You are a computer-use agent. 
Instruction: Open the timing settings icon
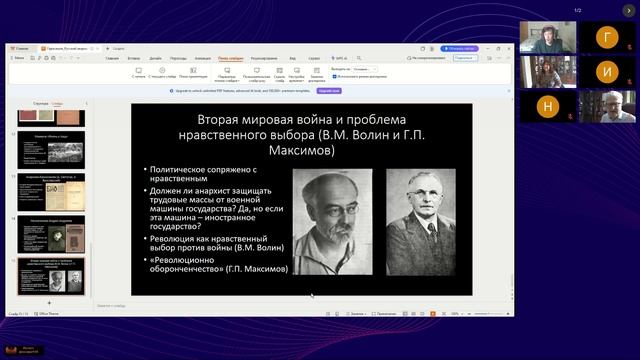pos(297,71)
